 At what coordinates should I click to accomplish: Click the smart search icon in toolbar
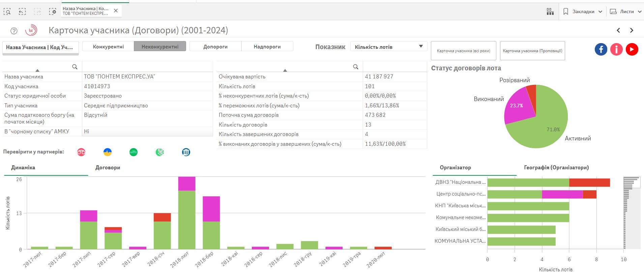tap(7, 12)
